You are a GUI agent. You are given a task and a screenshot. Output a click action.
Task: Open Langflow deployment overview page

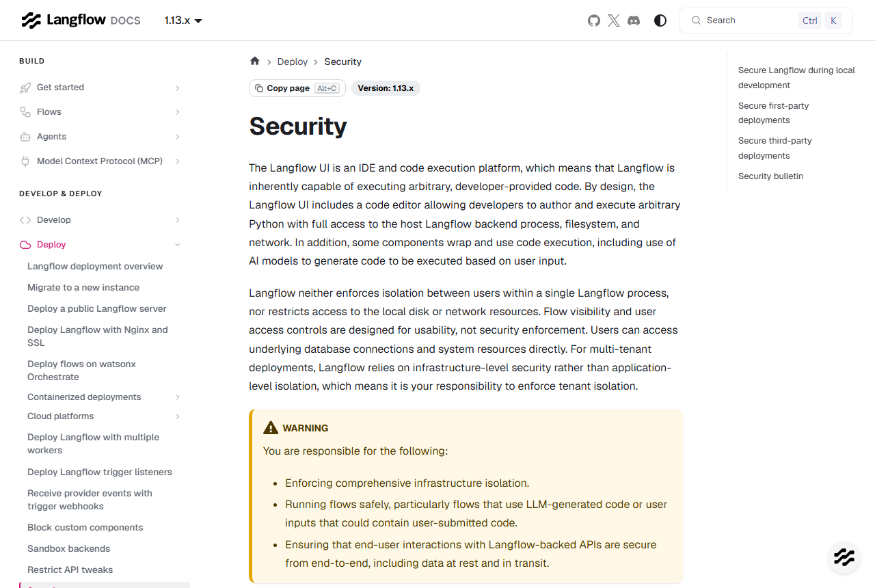click(95, 266)
